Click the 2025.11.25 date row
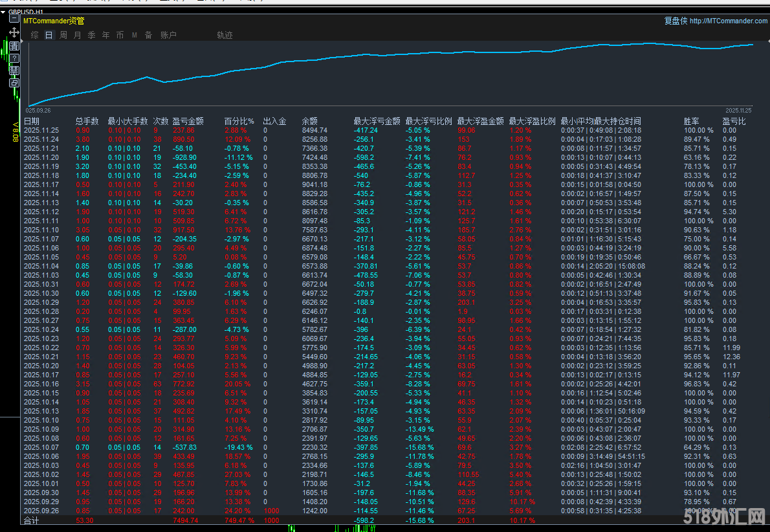The height and width of the screenshot is (532, 770). click(x=41, y=130)
